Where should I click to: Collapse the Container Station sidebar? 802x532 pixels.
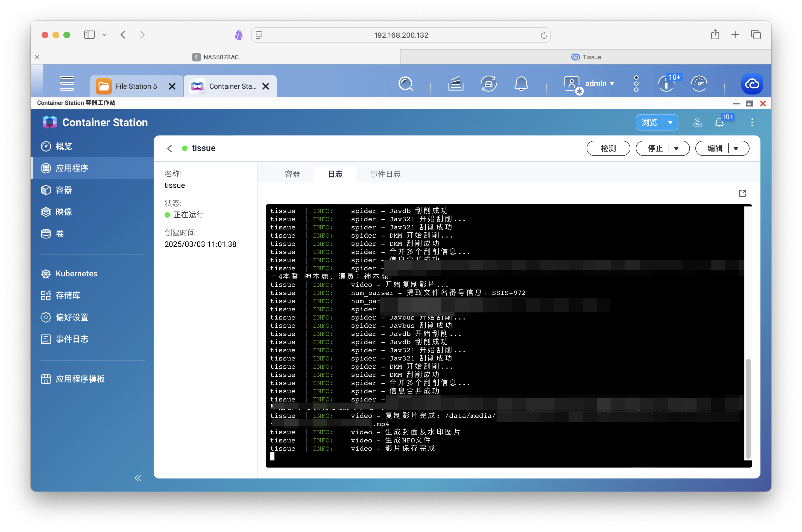[x=138, y=478]
